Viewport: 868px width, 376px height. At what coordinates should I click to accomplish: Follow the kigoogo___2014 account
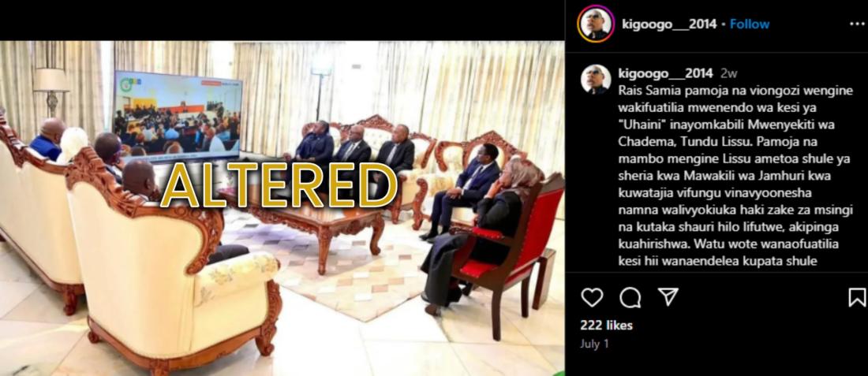pyautogui.click(x=750, y=24)
